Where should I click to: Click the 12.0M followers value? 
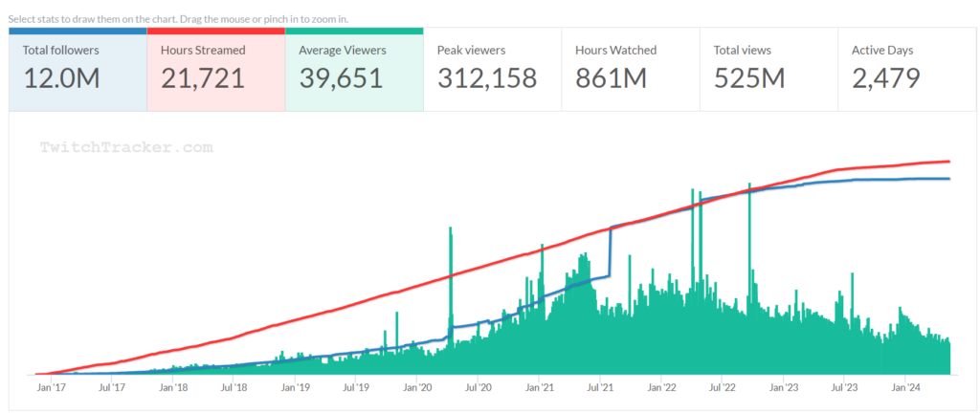61,78
